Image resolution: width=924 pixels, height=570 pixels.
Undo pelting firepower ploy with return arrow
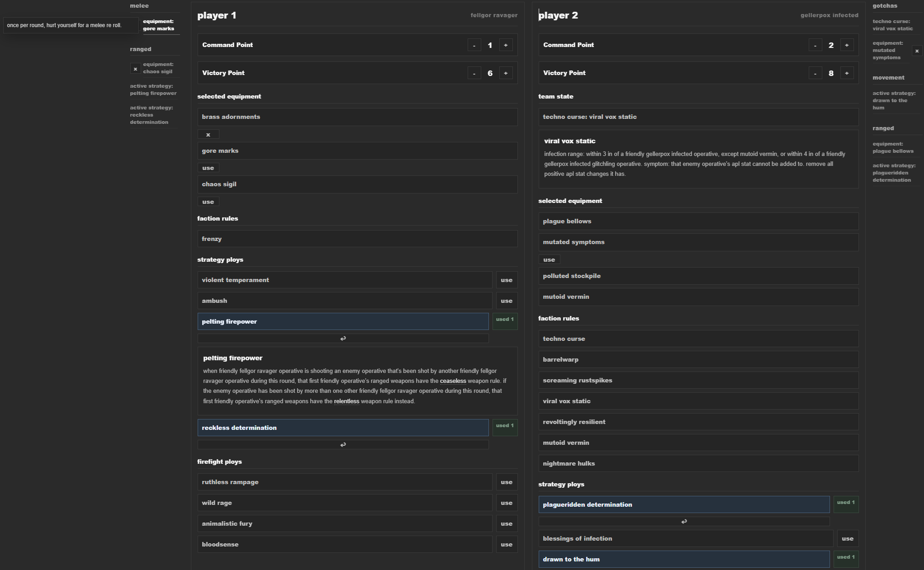pos(343,338)
